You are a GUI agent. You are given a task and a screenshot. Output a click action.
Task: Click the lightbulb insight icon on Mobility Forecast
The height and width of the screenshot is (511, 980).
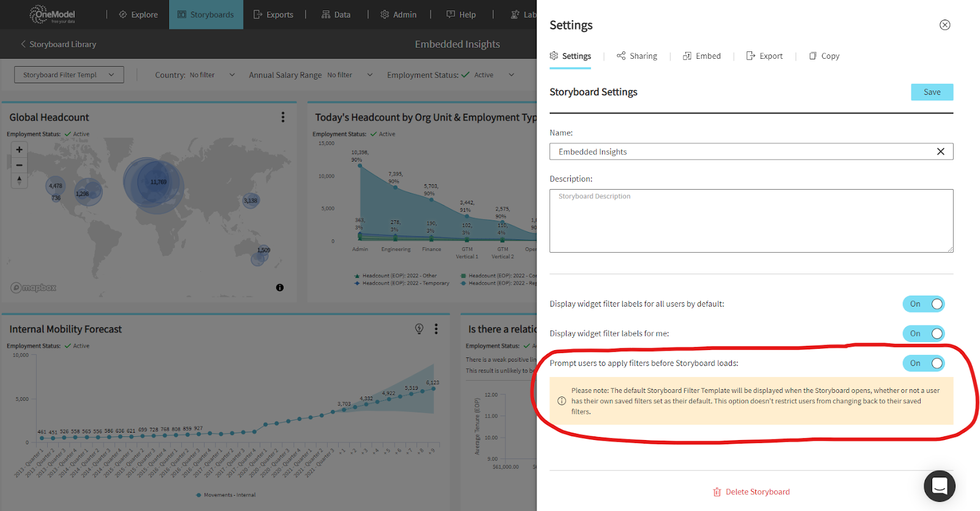419,329
